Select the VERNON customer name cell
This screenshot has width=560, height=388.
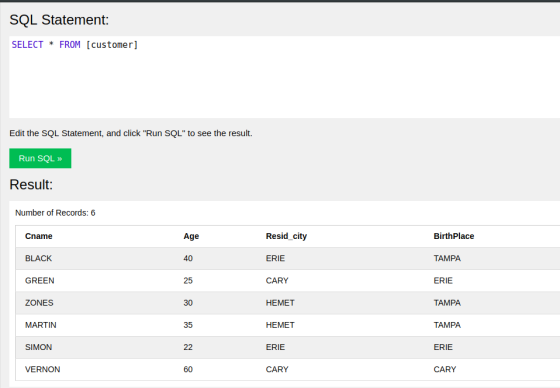(42, 369)
